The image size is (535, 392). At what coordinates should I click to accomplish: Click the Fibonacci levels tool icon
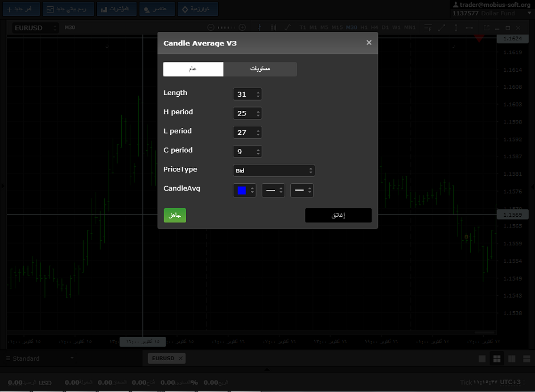coord(428,28)
